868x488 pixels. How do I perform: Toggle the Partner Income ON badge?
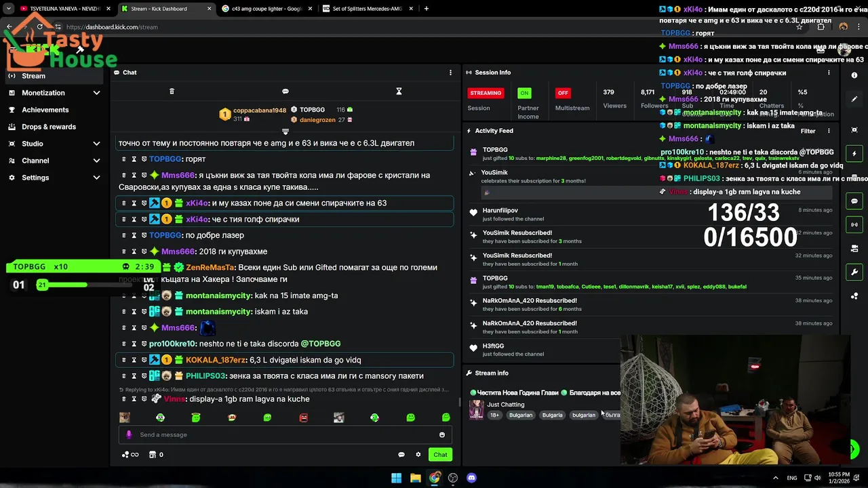(x=524, y=93)
